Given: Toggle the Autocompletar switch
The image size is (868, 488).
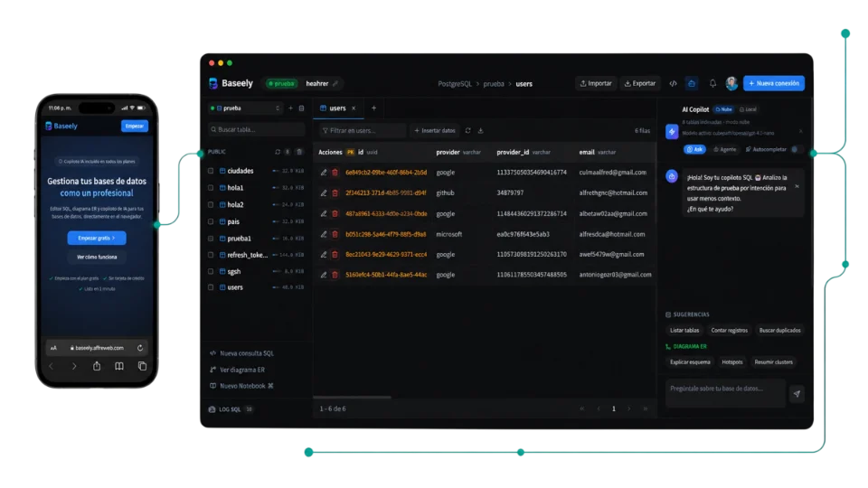Looking at the screenshot, I should [795, 149].
